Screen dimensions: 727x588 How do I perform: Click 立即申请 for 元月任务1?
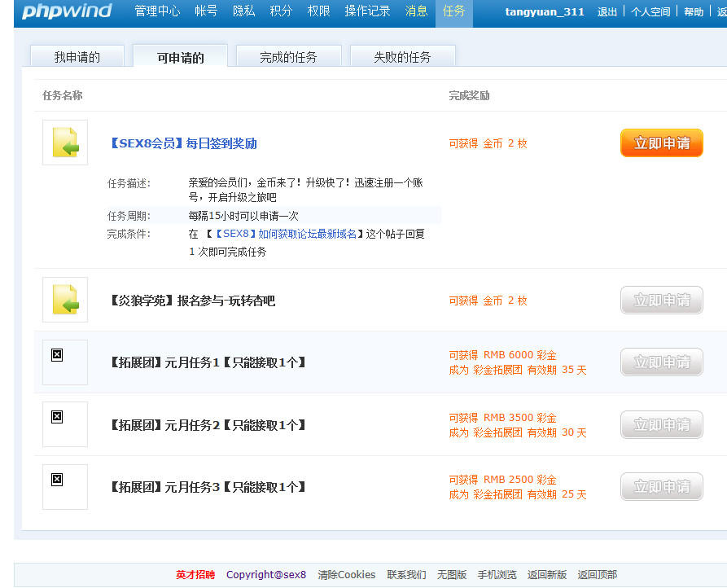(x=661, y=362)
